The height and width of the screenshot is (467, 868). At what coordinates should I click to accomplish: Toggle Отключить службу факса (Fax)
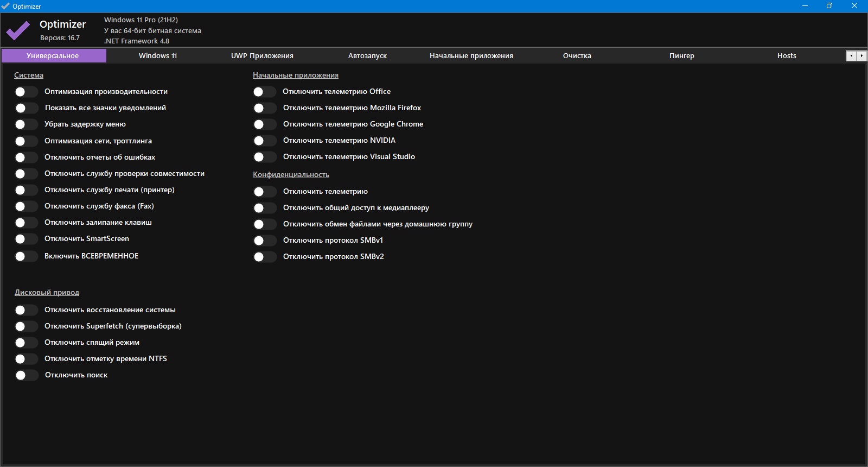pos(26,206)
